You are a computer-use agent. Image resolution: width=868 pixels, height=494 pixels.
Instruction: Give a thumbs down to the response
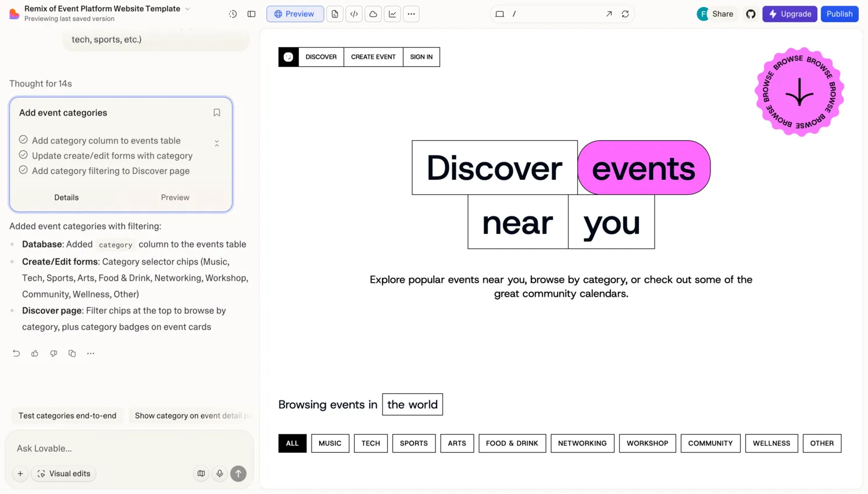53,353
